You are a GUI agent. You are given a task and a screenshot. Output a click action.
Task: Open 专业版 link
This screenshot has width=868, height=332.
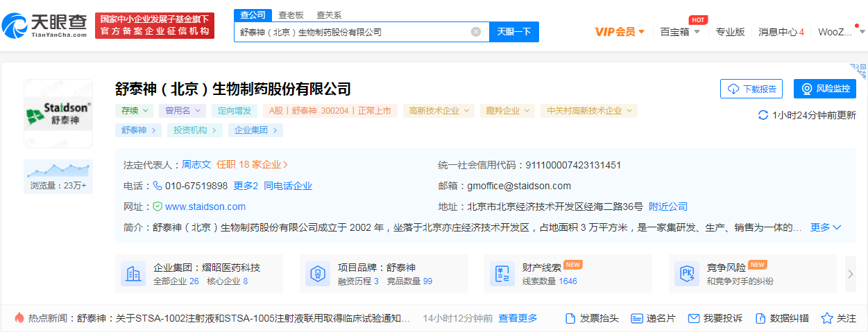[x=730, y=32]
